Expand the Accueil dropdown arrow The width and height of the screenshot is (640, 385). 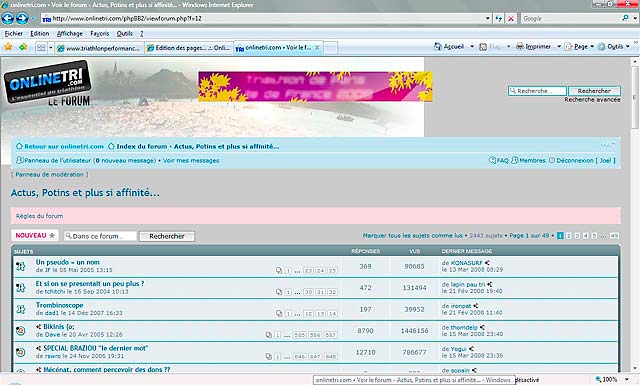(472, 47)
